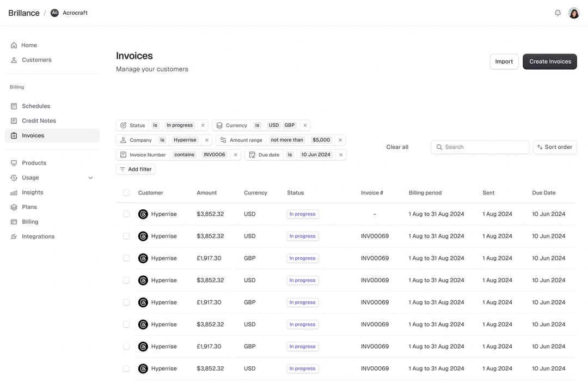Image resolution: width=588 pixels, height=382 pixels.
Task: Click the Acrocraft workspace logo badge
Action: (55, 13)
